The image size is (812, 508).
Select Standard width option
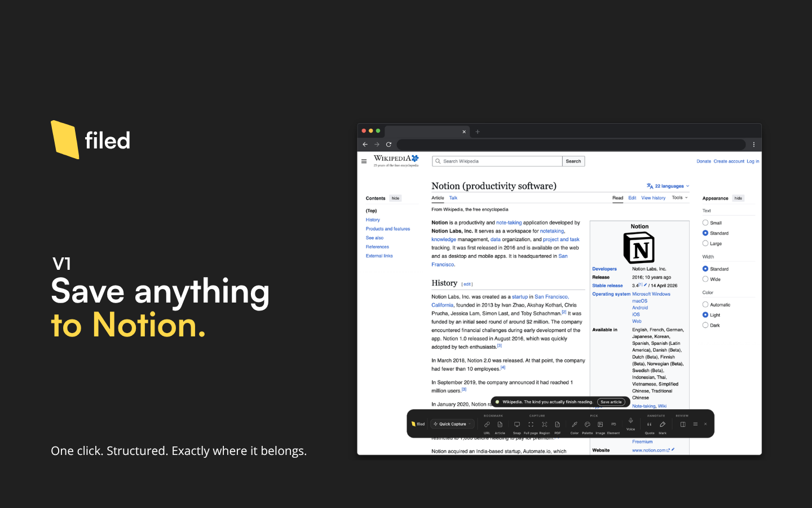tap(705, 269)
